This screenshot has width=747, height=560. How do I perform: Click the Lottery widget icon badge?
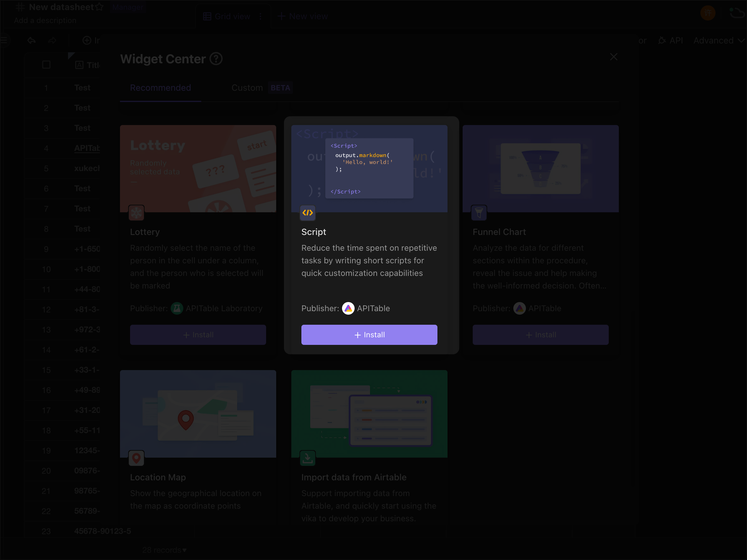tap(136, 213)
